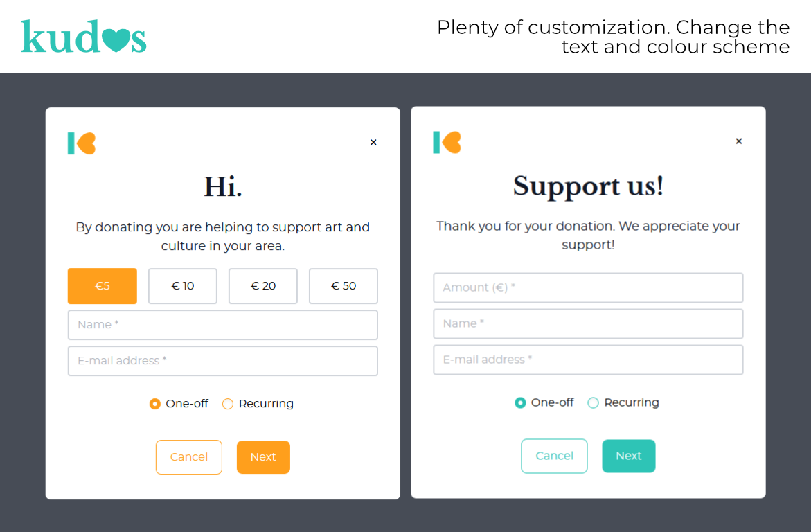Click the teal Cancel button

point(554,456)
